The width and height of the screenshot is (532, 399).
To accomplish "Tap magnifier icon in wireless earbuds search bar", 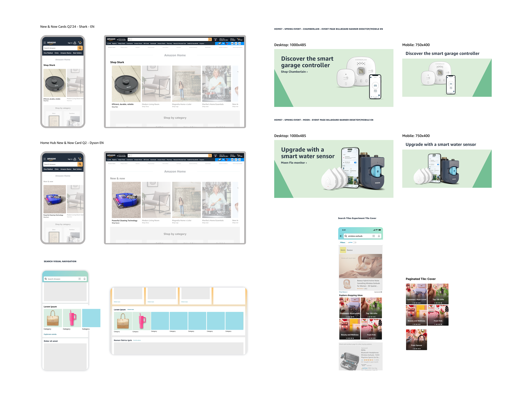I will coord(346,236).
